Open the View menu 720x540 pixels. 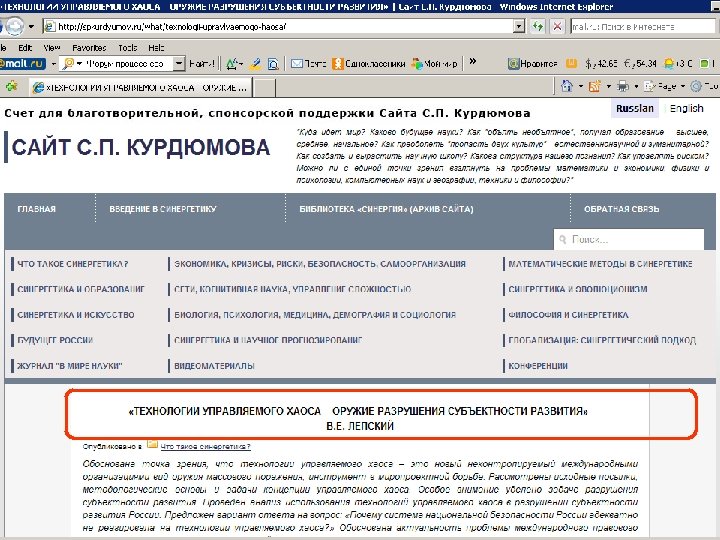[51, 48]
